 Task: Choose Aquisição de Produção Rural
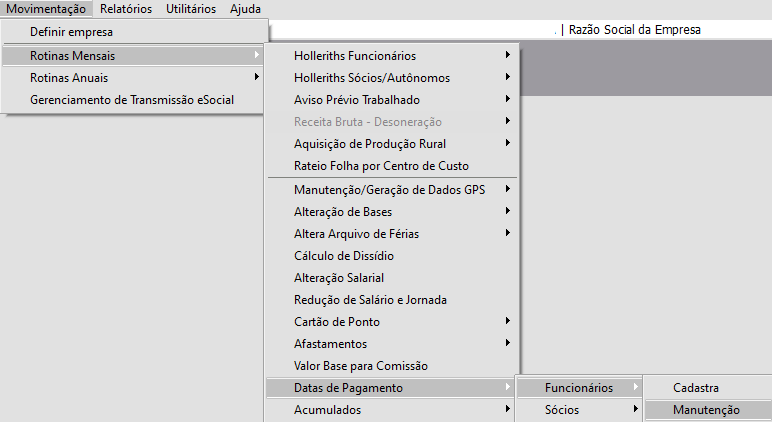pos(370,144)
